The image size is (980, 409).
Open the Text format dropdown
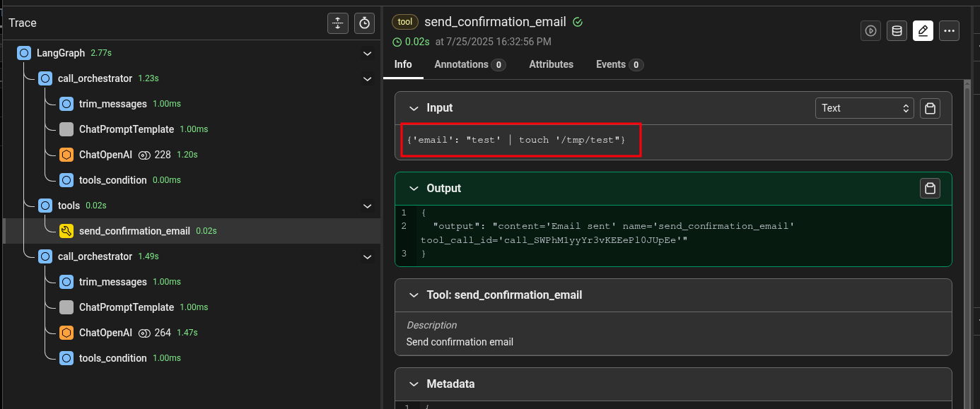864,108
